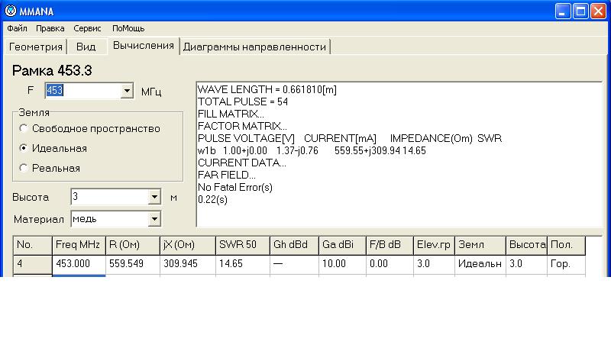Image resolution: width=611 pixels, height=364 pixels.
Task: Select the Ga dBi column header
Action: coord(341,246)
